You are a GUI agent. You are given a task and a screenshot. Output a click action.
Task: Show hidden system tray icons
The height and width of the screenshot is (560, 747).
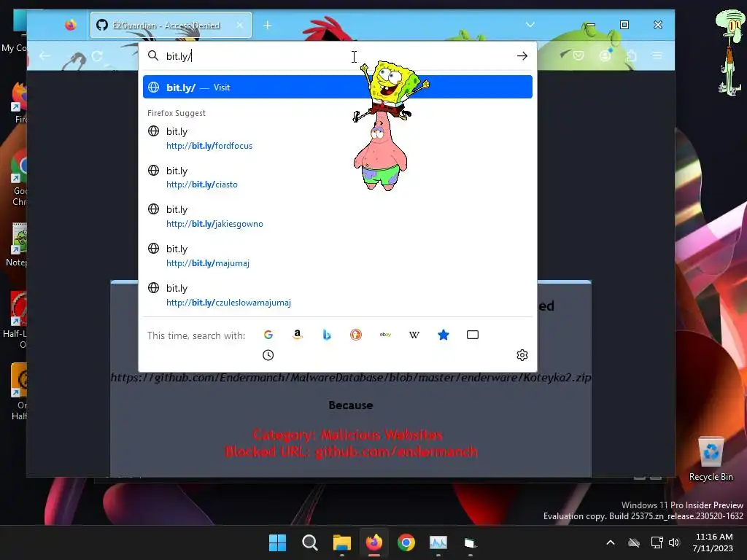[x=611, y=542]
